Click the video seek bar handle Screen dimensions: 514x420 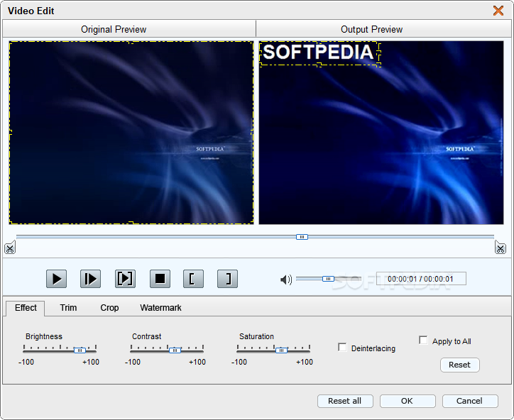pyautogui.click(x=302, y=237)
